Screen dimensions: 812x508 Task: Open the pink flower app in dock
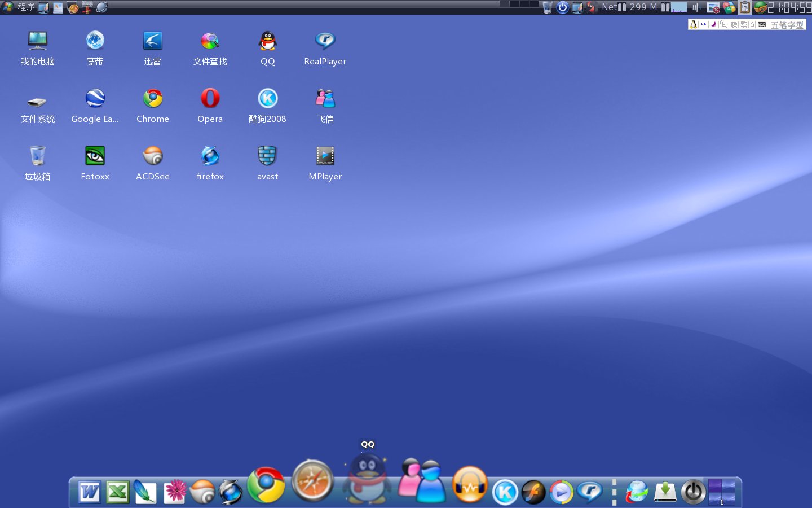click(x=175, y=492)
